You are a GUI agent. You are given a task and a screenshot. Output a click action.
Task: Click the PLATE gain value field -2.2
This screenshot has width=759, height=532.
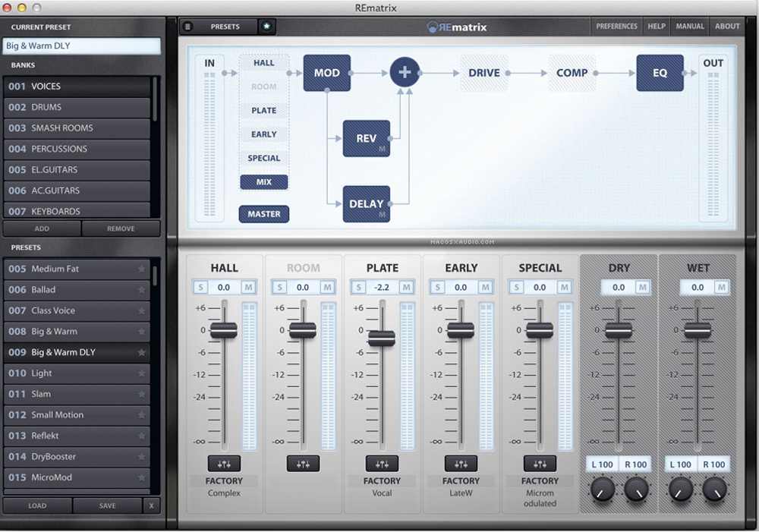point(382,287)
